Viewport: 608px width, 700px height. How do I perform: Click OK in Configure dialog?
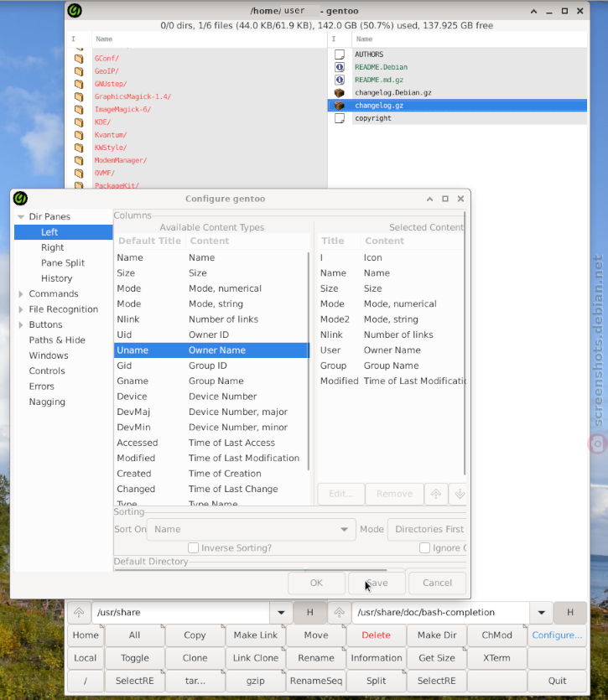pyautogui.click(x=316, y=583)
